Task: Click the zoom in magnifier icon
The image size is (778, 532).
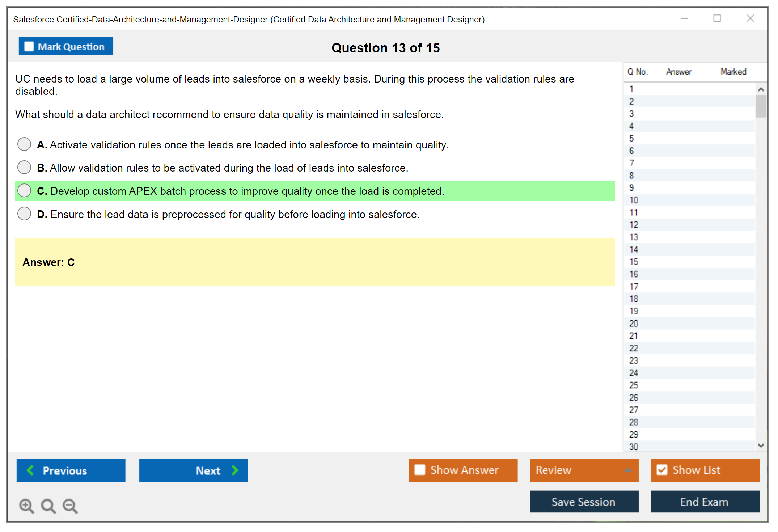Action: 26,506
